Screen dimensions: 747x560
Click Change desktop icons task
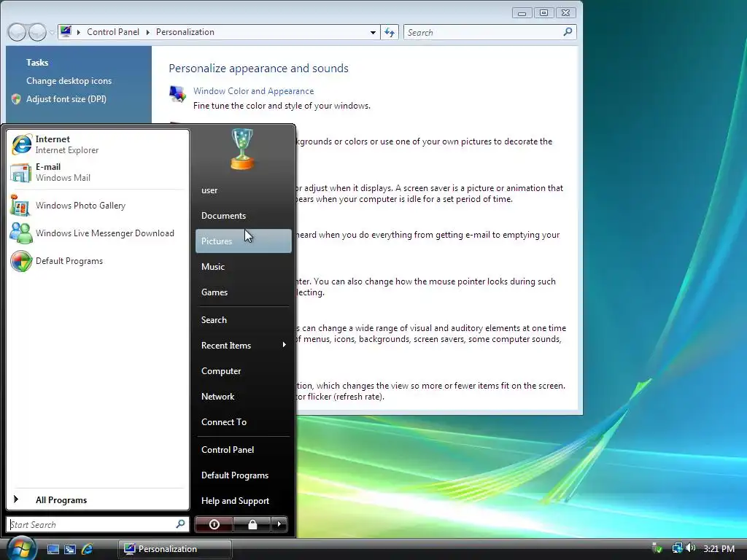[x=69, y=81]
